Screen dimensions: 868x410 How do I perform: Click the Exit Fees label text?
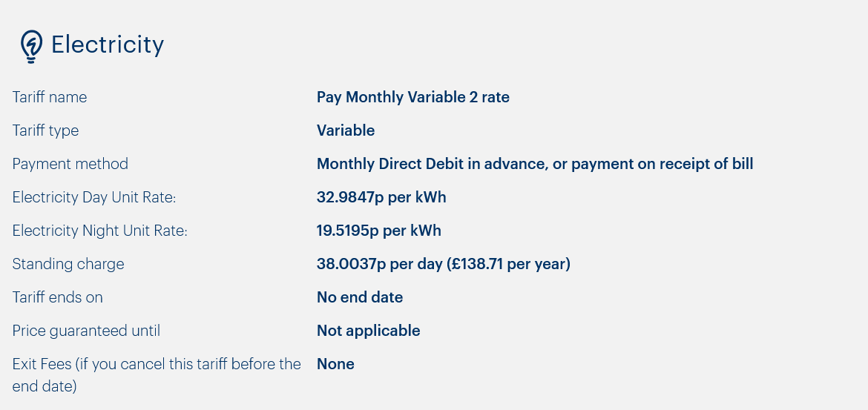click(x=157, y=374)
